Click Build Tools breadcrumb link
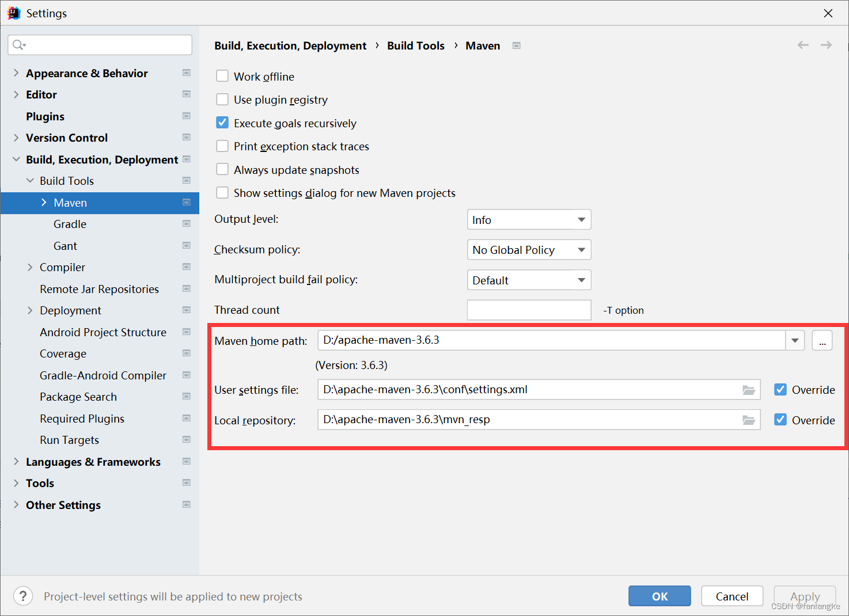This screenshot has height=616, width=849. 416,45
